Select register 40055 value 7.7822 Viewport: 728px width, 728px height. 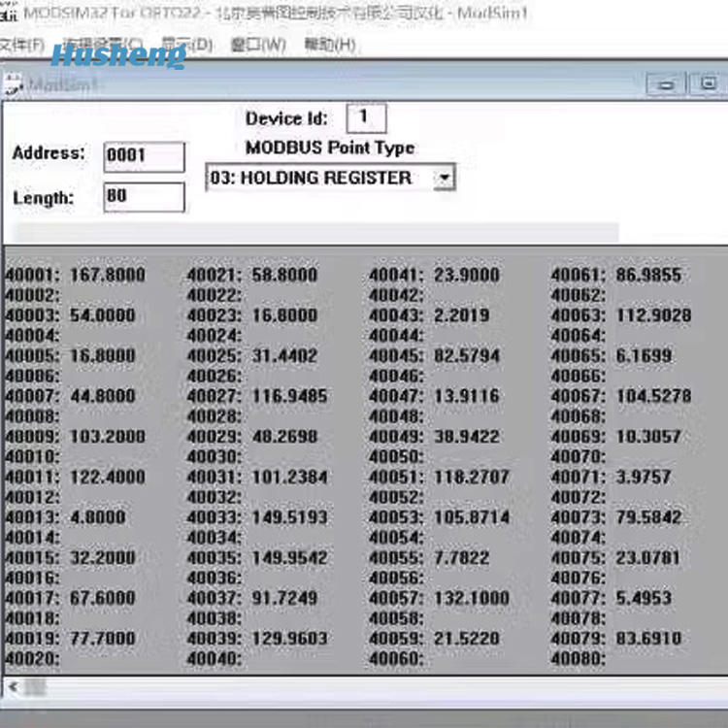click(461, 557)
